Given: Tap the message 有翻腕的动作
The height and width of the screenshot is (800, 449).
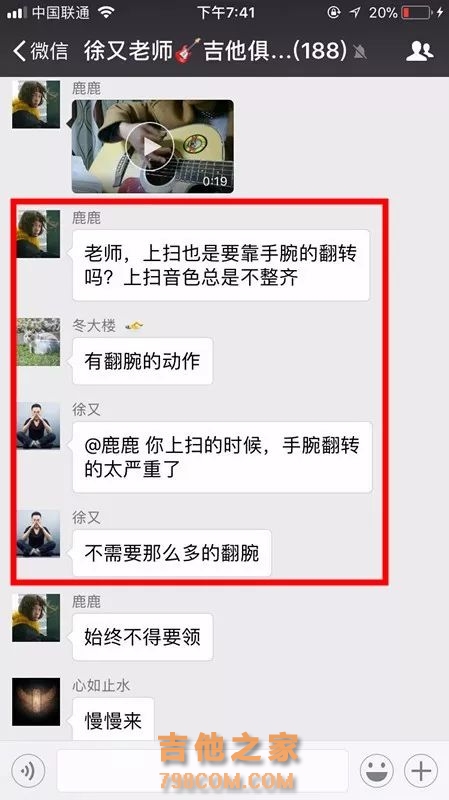Looking at the screenshot, I should click(142, 361).
